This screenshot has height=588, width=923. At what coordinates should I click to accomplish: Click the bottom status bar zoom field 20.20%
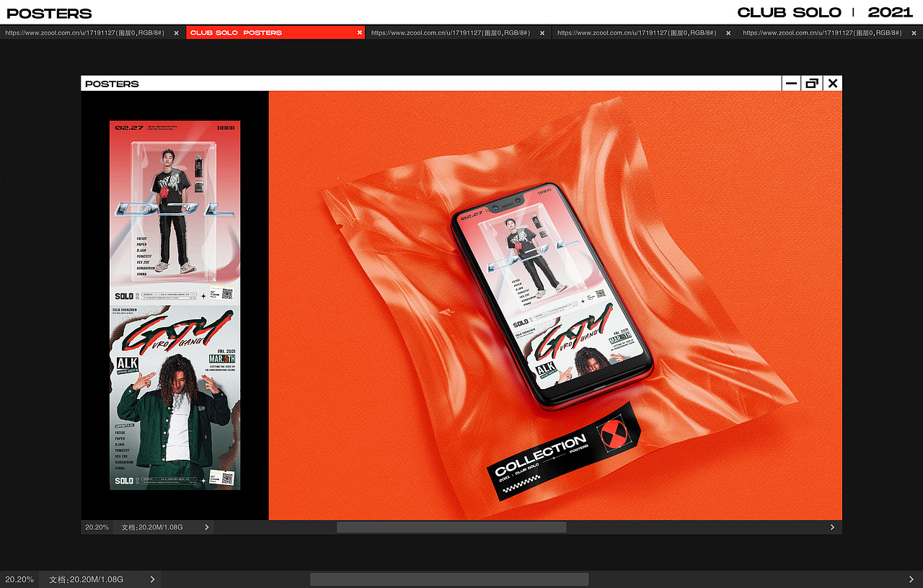[19, 579]
